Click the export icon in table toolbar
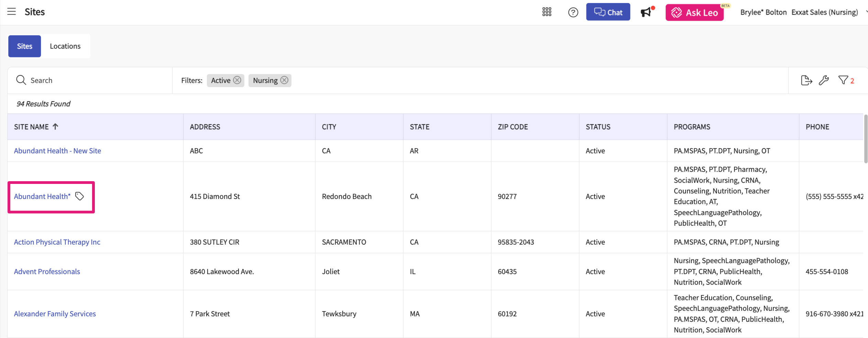The height and width of the screenshot is (338, 868). click(806, 80)
